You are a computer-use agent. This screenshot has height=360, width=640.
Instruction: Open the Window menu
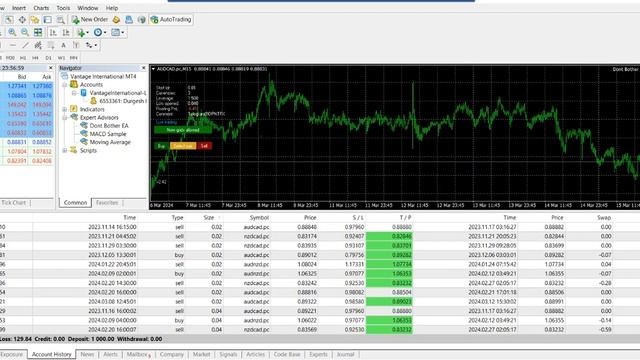click(88, 8)
